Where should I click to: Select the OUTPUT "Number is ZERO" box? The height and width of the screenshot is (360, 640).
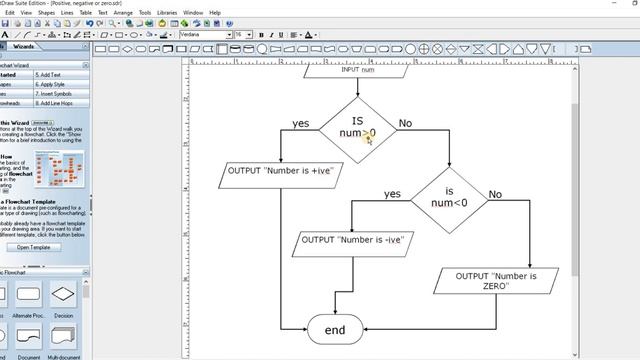point(496,281)
